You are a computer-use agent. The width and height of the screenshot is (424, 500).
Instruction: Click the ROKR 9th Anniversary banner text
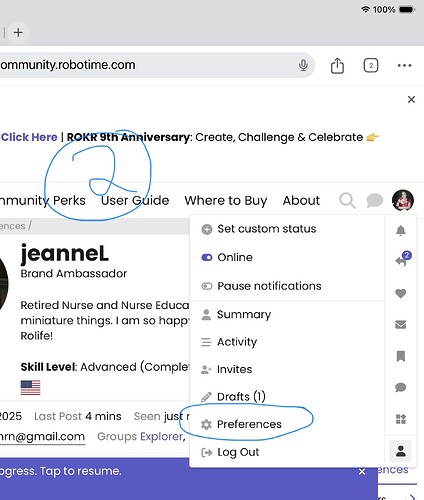pos(128,137)
